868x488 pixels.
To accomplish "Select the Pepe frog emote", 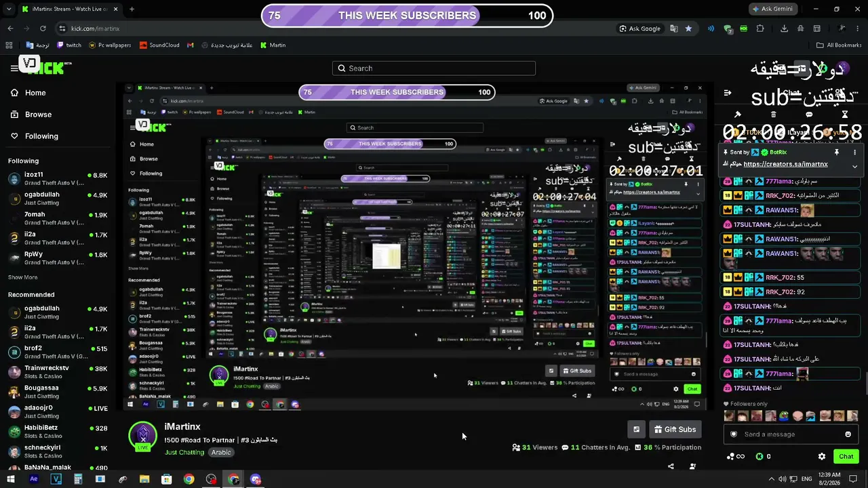I will click(x=784, y=416).
